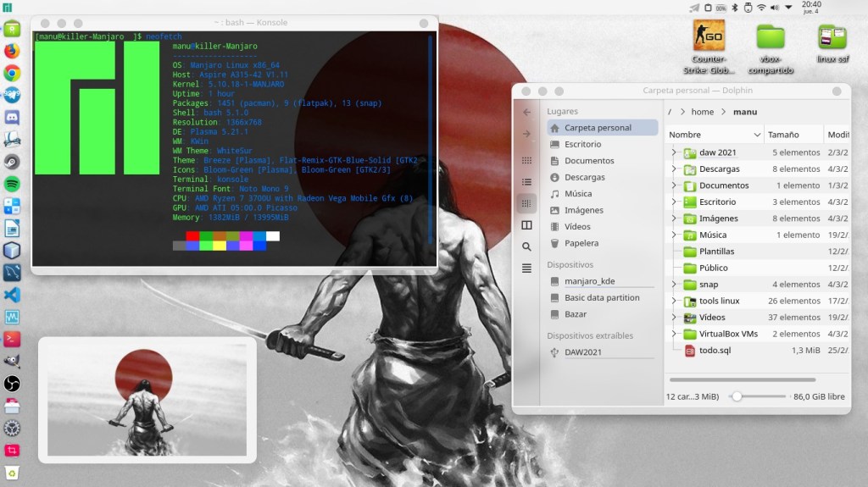Expand the daw 2021 folder tree arrow

(674, 152)
